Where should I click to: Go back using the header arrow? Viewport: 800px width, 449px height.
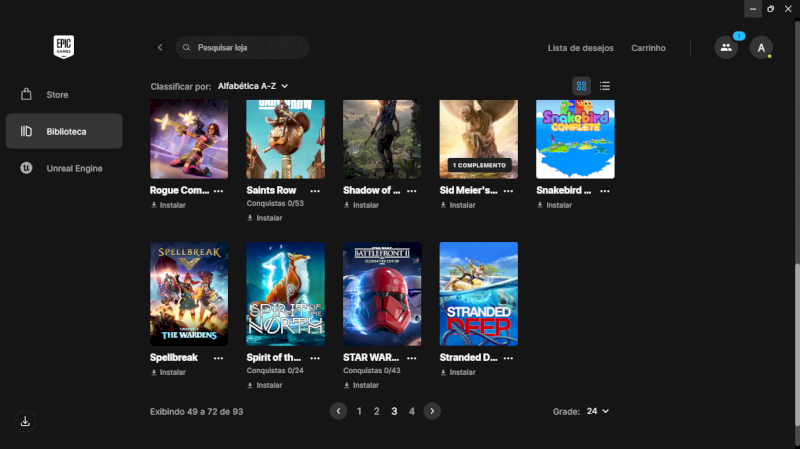160,47
